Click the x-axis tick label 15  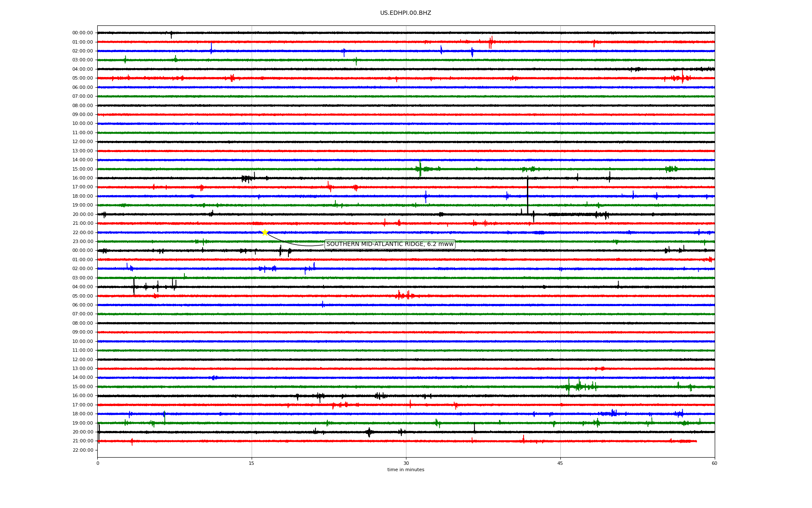[252, 463]
